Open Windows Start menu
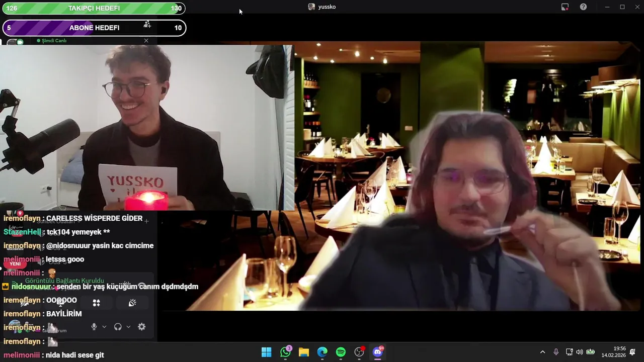The width and height of the screenshot is (644, 362). 267,352
